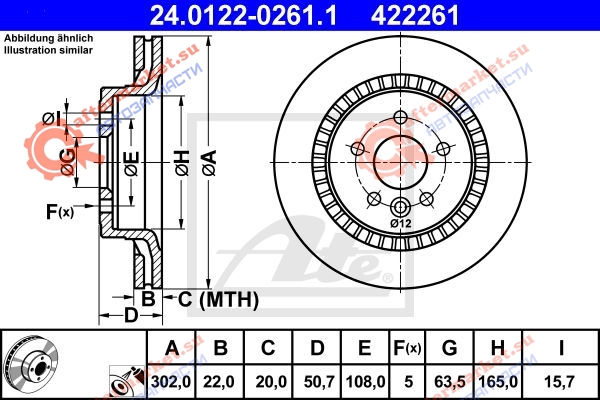This screenshot has height=400, width=600.
Task: Click the column A header cell
Action: click(171, 348)
